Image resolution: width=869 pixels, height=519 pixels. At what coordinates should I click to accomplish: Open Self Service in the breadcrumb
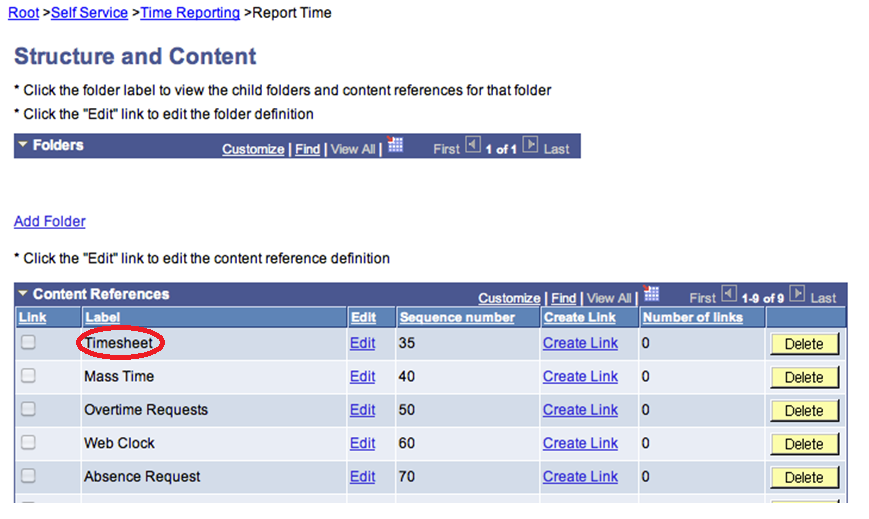tap(89, 13)
